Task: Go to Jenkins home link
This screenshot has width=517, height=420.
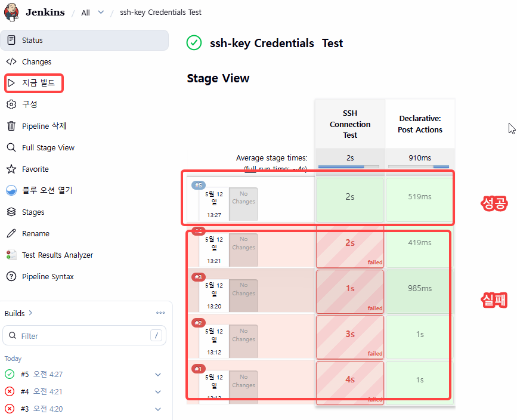Action: pyautogui.click(x=45, y=12)
